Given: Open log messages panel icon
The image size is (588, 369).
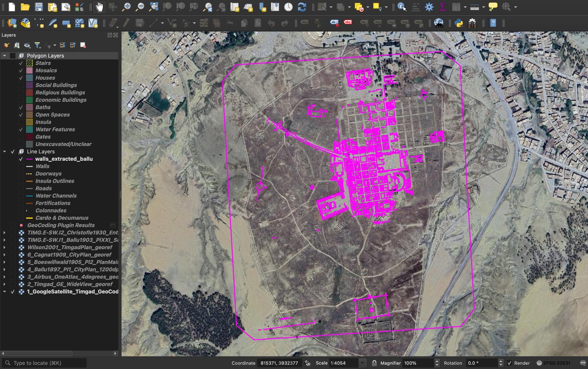Looking at the screenshot, I should 583,363.
